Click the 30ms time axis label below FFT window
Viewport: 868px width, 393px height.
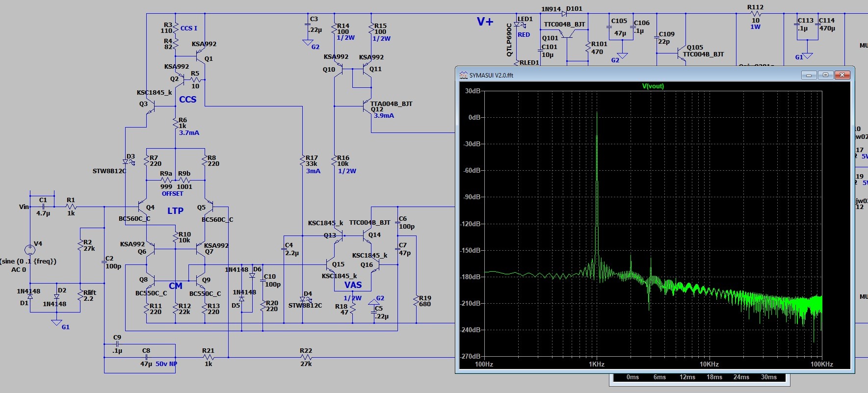tap(769, 377)
